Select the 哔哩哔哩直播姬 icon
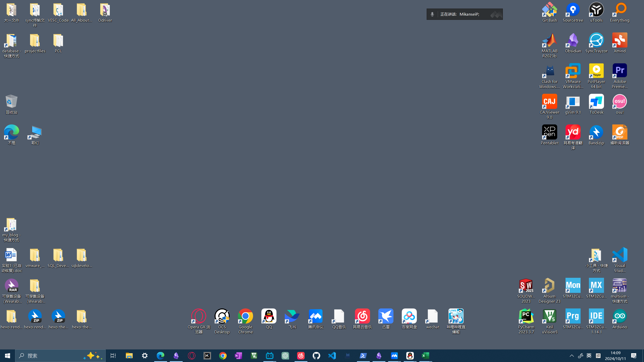 tap(456, 322)
